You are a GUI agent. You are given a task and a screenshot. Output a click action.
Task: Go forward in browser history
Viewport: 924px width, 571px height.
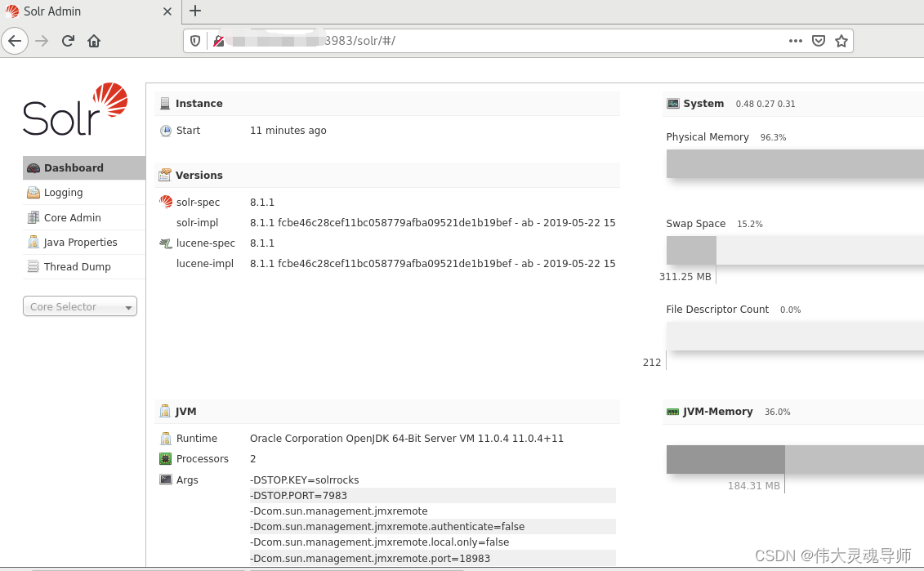click(x=41, y=41)
